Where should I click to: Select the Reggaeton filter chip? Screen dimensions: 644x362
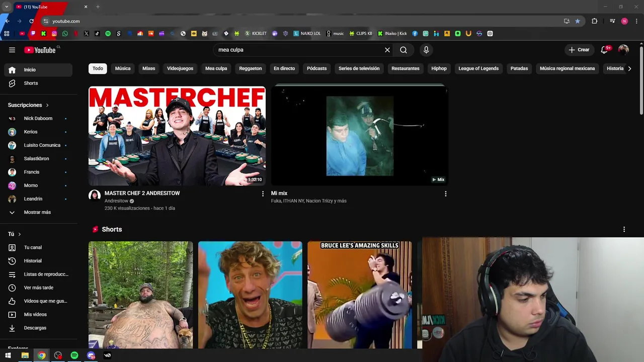(251, 68)
